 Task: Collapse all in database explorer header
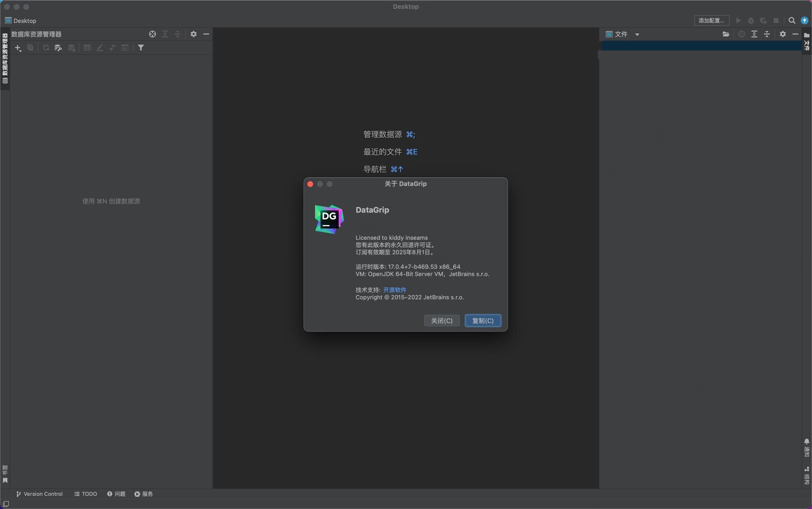pyautogui.click(x=178, y=34)
